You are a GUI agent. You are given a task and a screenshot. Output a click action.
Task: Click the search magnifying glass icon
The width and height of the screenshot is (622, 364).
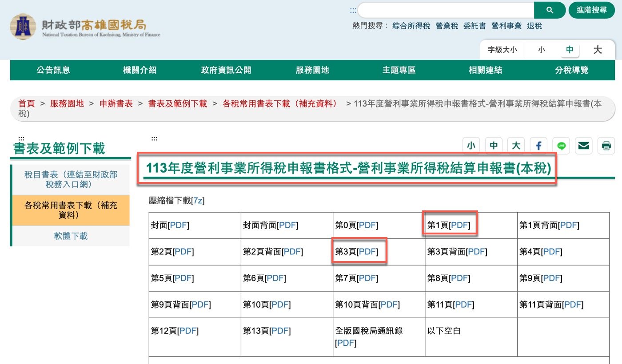click(550, 10)
